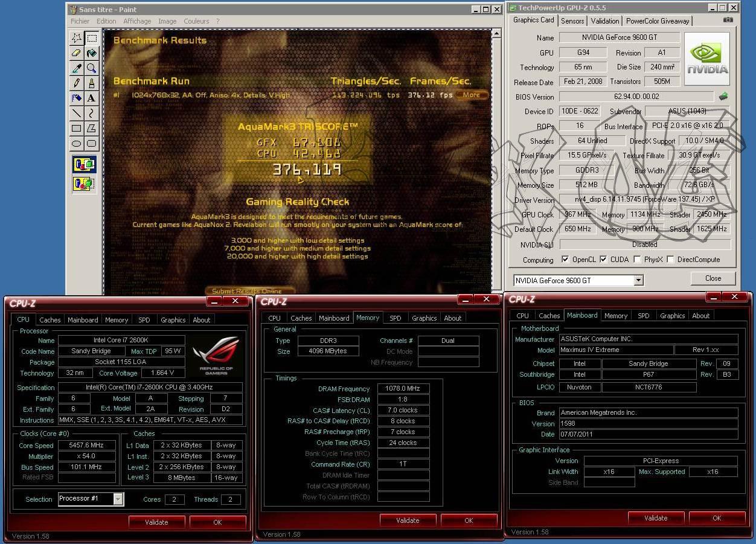The image size is (756, 544).
Task: Click the Core Speed 5457.6 MHz field
Action: pos(87,446)
